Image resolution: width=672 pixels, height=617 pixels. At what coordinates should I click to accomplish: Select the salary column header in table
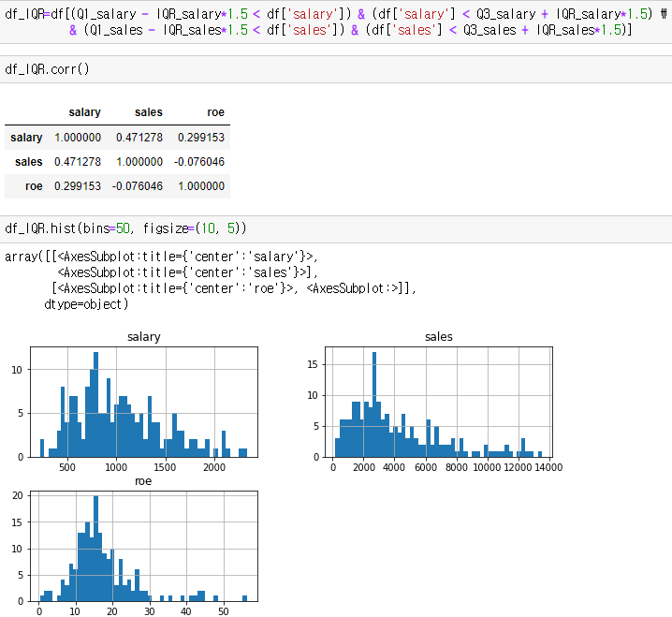[x=84, y=112]
